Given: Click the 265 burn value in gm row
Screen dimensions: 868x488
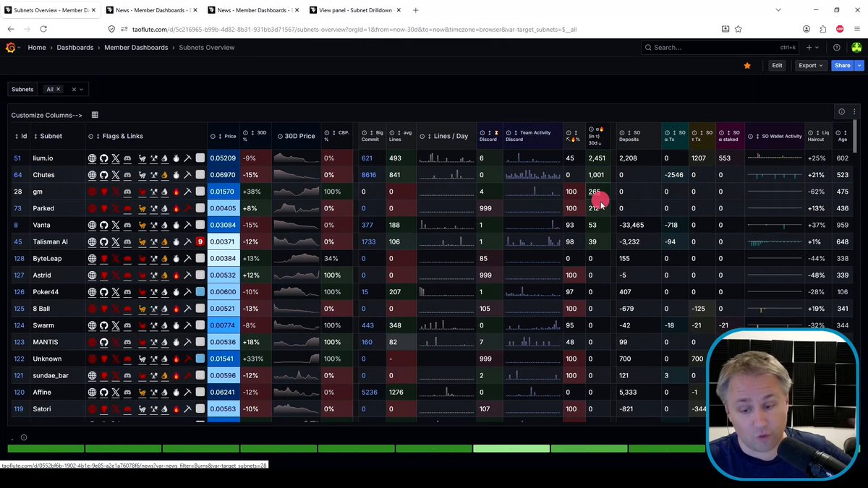Looking at the screenshot, I should pos(595,192).
